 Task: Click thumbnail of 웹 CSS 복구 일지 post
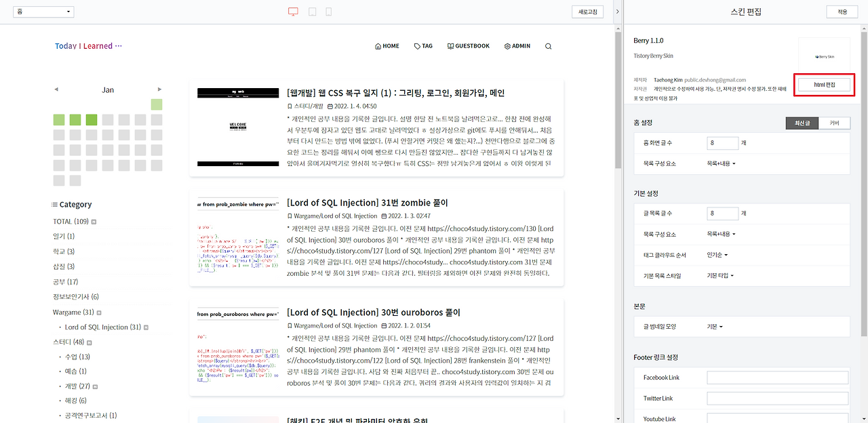point(238,127)
